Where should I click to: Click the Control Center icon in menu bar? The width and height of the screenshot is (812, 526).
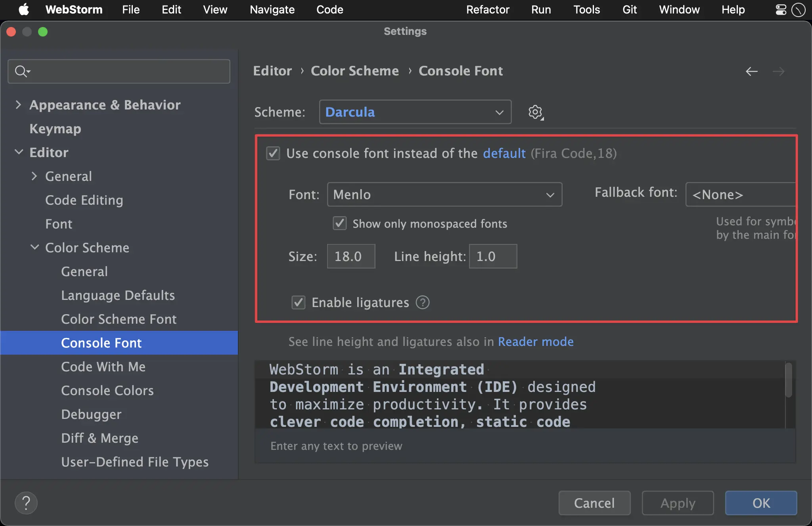coord(780,10)
